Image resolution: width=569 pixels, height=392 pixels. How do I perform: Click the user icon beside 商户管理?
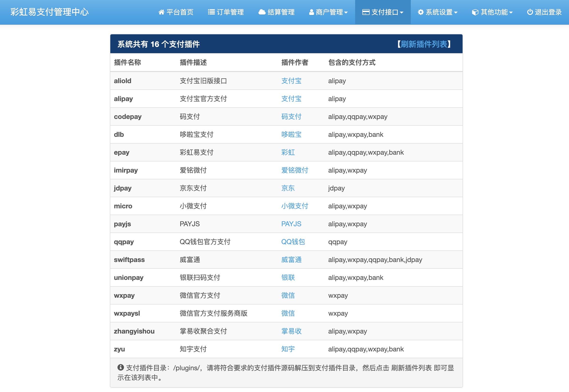[311, 12]
